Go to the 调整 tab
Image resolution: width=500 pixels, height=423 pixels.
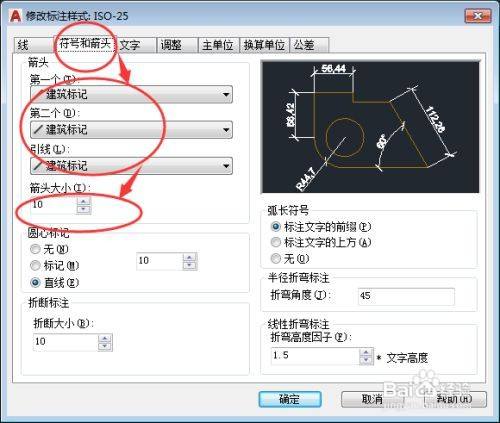178,45
